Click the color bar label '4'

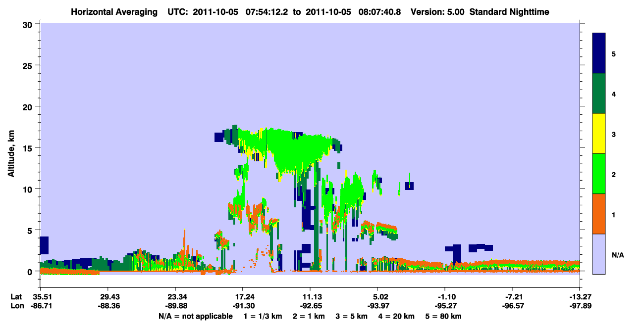pyautogui.click(x=614, y=94)
